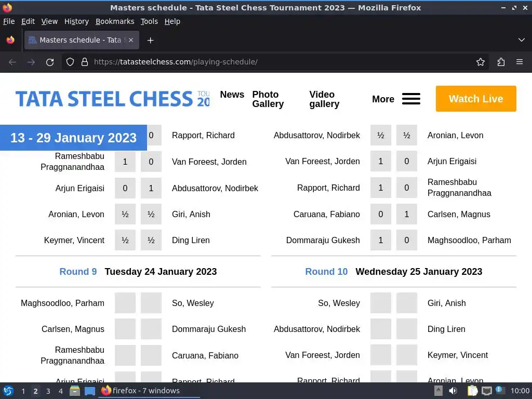Open the site hamburger More menu
This screenshot has height=399, width=532.
[x=411, y=99]
